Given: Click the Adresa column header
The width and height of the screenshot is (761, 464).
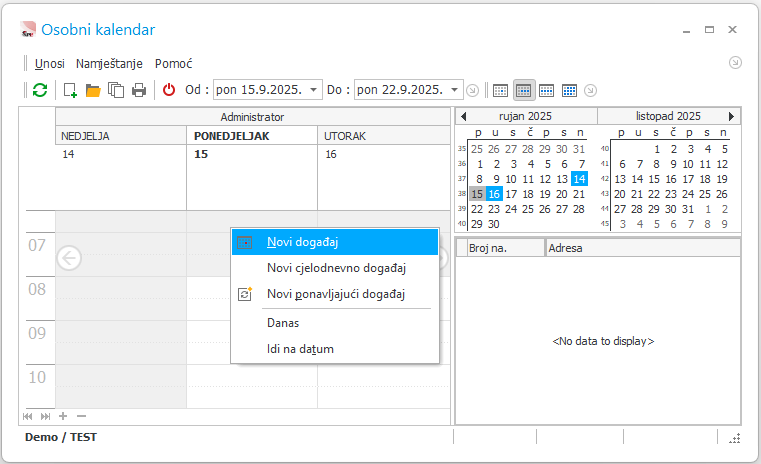Looking at the screenshot, I should tap(643, 248).
